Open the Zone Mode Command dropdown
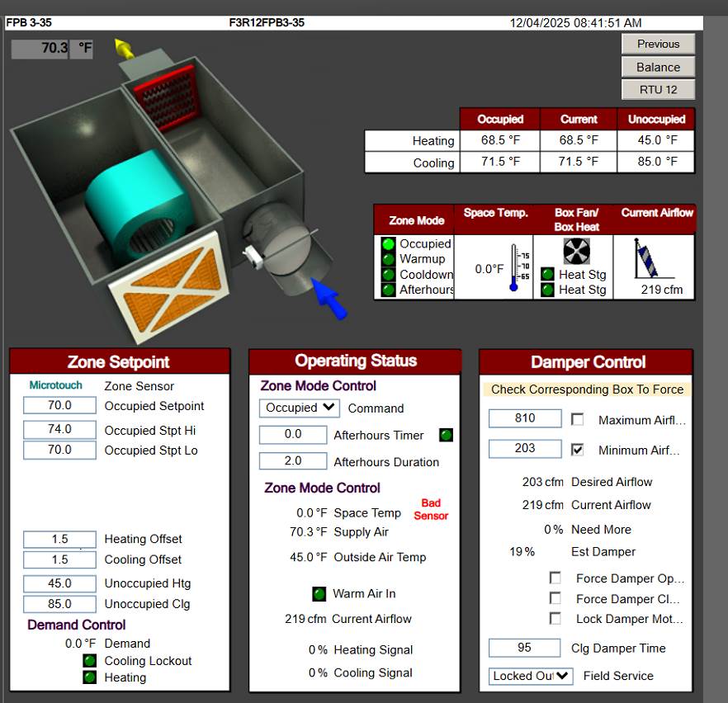Viewport: 728px width, 703px height. [x=299, y=408]
